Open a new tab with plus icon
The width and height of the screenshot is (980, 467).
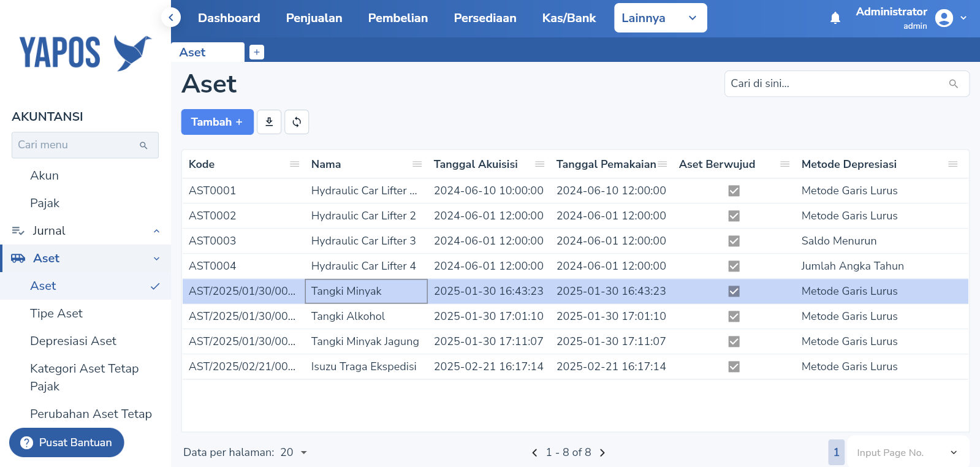click(x=257, y=53)
